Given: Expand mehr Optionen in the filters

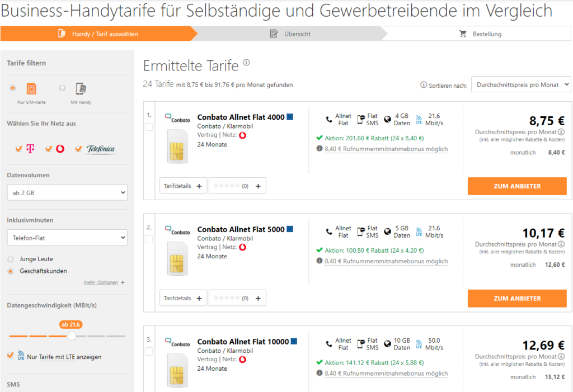Looking at the screenshot, I should point(104,282).
